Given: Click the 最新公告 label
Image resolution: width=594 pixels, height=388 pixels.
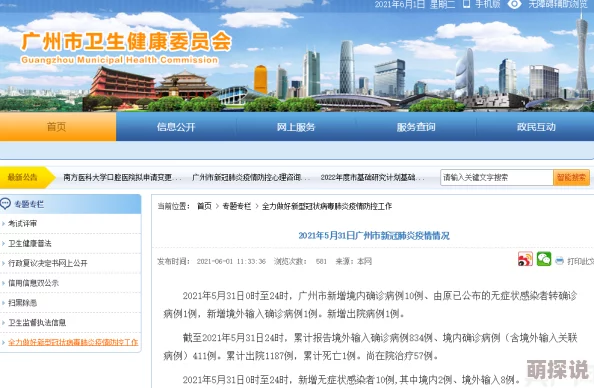Looking at the screenshot, I should pos(22,177).
